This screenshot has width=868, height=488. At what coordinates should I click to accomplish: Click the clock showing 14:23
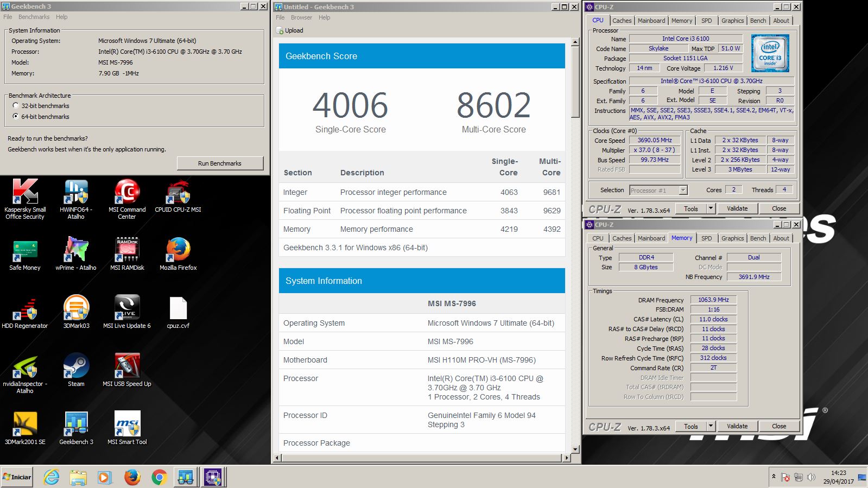pos(839,473)
